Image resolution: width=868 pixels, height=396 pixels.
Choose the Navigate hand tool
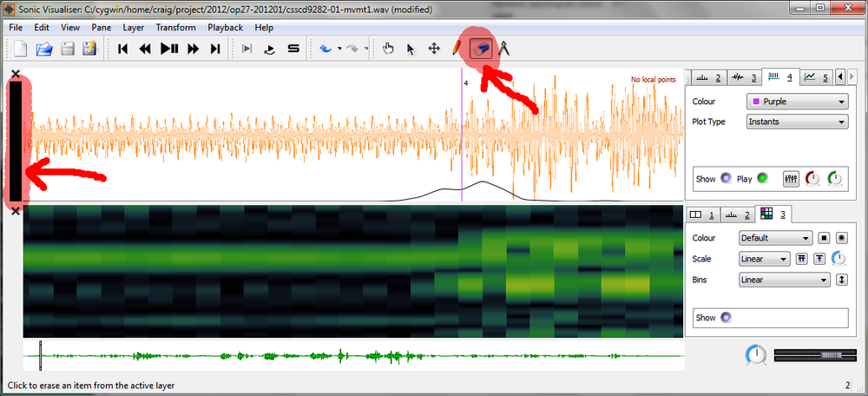(388, 49)
